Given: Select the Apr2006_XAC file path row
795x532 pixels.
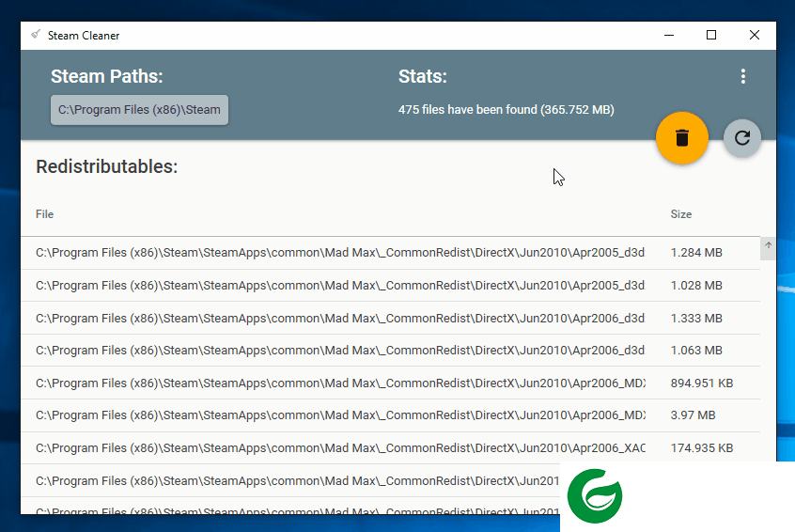Looking at the screenshot, I should pyautogui.click(x=390, y=447).
